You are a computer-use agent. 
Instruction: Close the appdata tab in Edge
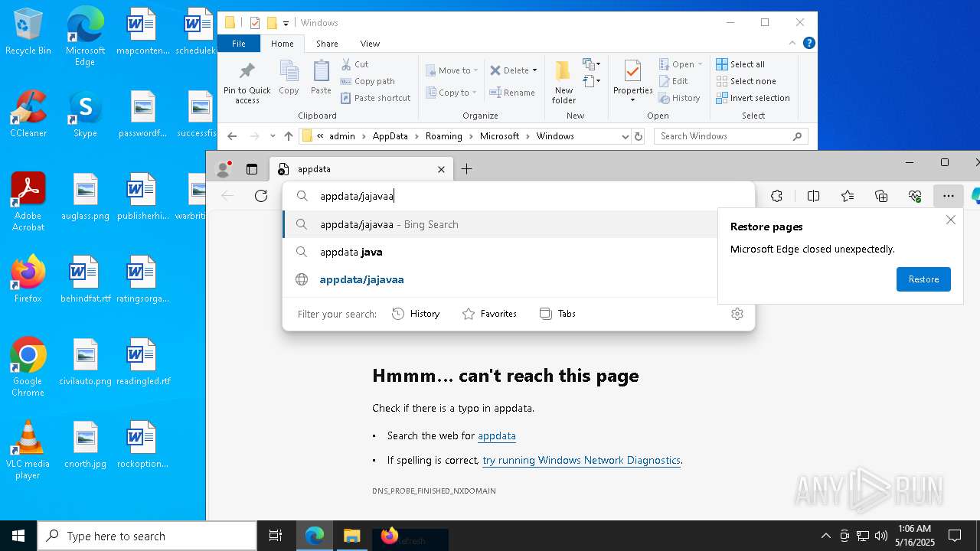click(x=441, y=169)
